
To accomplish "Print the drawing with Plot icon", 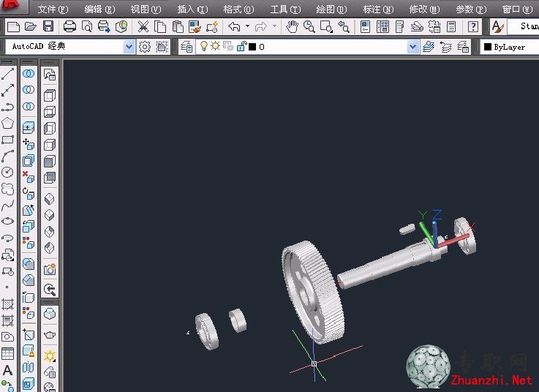I will 69,26.
